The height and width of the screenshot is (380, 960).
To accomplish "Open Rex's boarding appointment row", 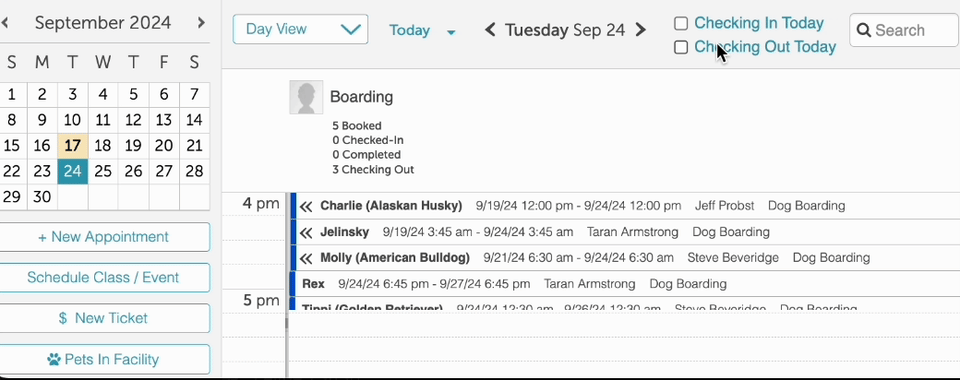I will 624,284.
